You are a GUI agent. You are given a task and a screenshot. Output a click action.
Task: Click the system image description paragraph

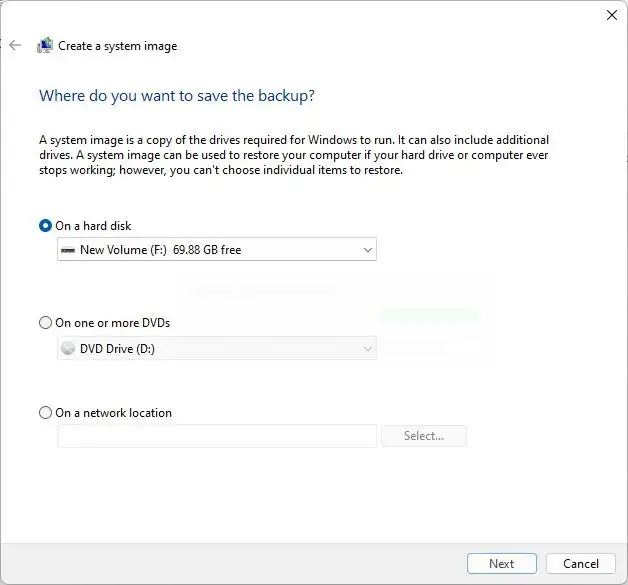point(294,155)
